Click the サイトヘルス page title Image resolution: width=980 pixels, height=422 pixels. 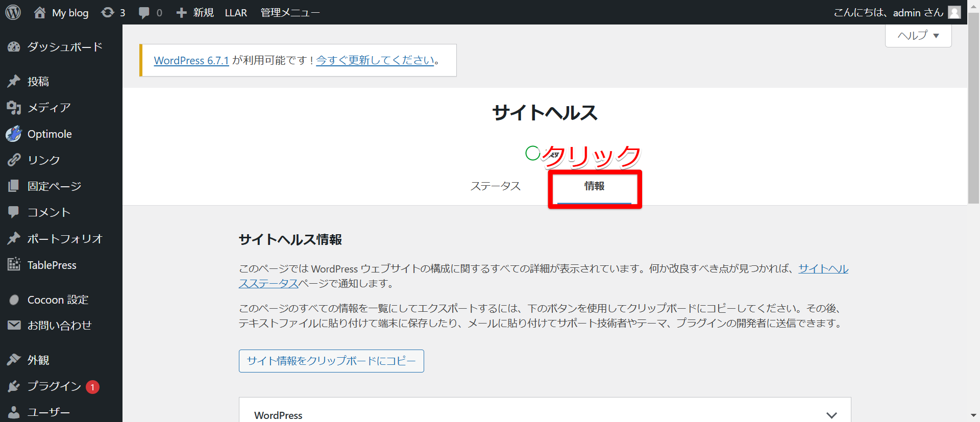point(545,113)
